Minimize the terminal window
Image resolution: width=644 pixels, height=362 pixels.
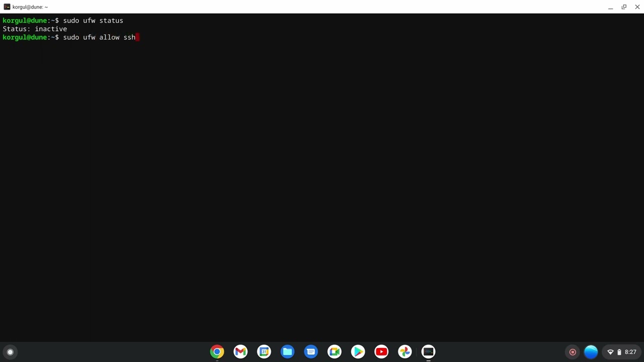coord(610,7)
